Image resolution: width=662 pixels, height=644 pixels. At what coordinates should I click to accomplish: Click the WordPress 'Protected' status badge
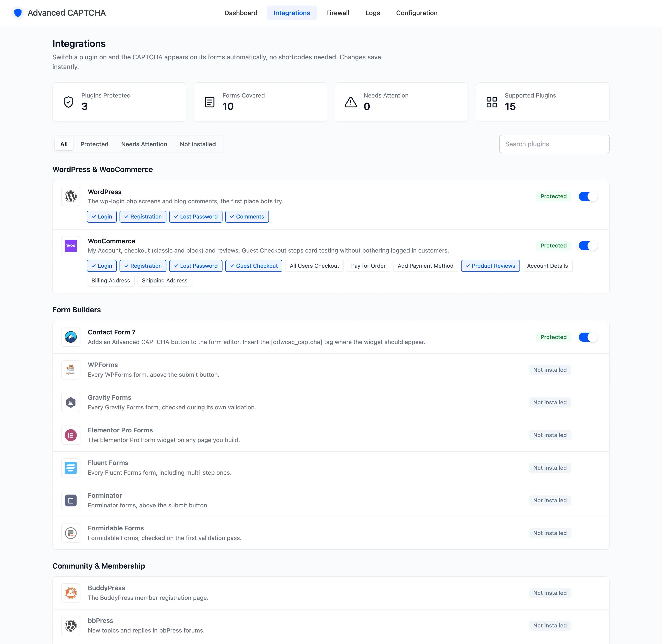click(x=554, y=196)
